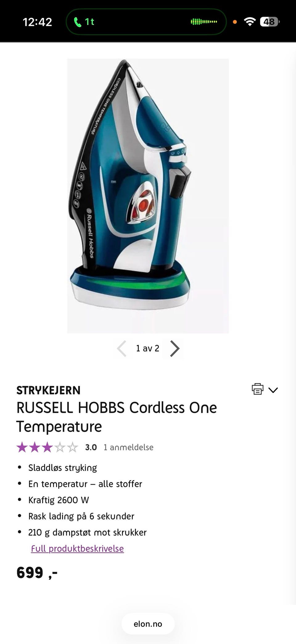Tap the 1 av 2 image counter
Image resolution: width=296 pixels, height=644 pixels.
[x=148, y=348]
